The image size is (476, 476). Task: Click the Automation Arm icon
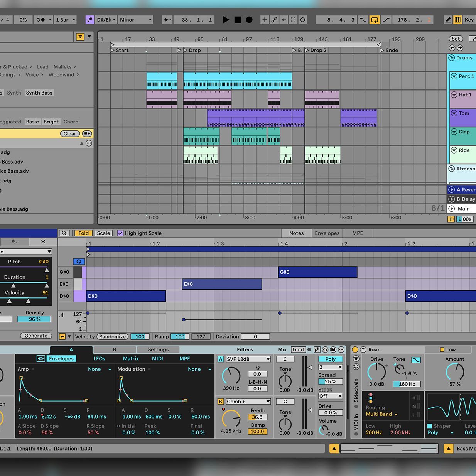point(274,20)
